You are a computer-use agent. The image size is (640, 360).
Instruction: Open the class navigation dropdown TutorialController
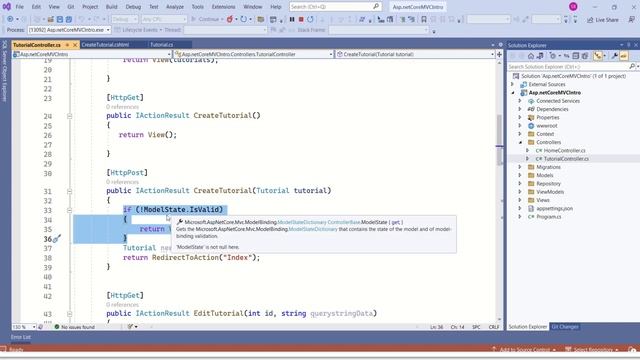(x=253, y=54)
